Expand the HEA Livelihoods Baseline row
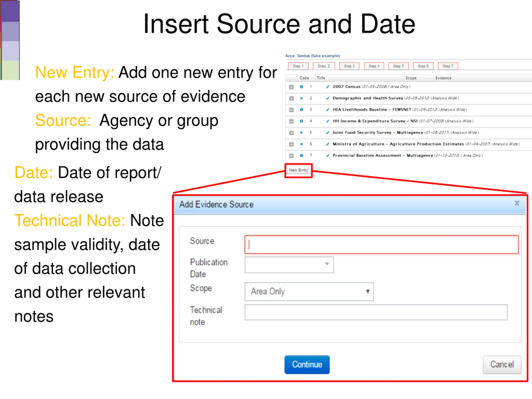Image resolution: width=532 pixels, height=399 pixels. pos(291,110)
